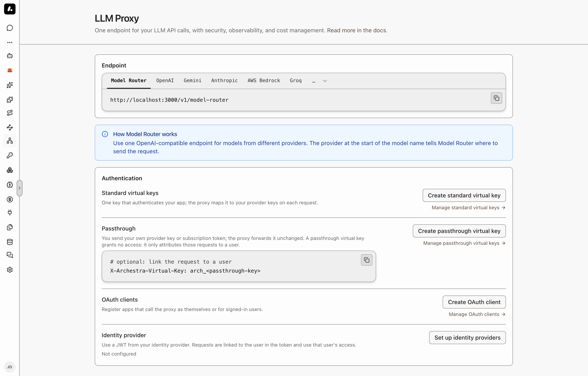588x376 pixels.
Task: Switch to the AWS Bedrock tab
Action: pos(264,81)
